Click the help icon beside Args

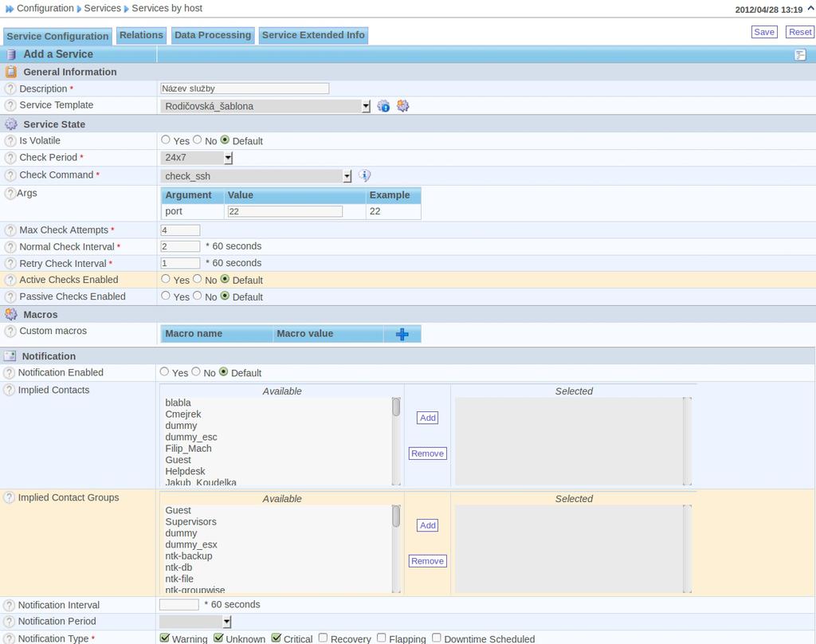pos(10,193)
